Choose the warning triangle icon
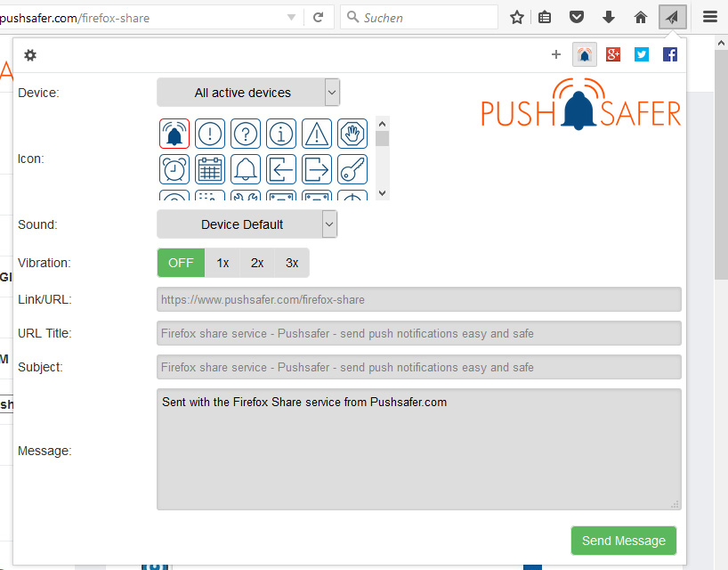This screenshot has width=728, height=570. point(317,134)
